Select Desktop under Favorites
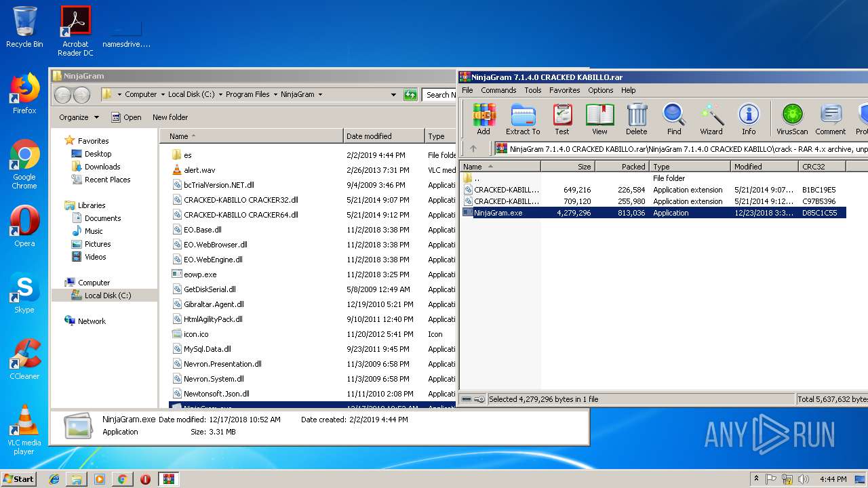Screen dimensions: 868x488 98,154
